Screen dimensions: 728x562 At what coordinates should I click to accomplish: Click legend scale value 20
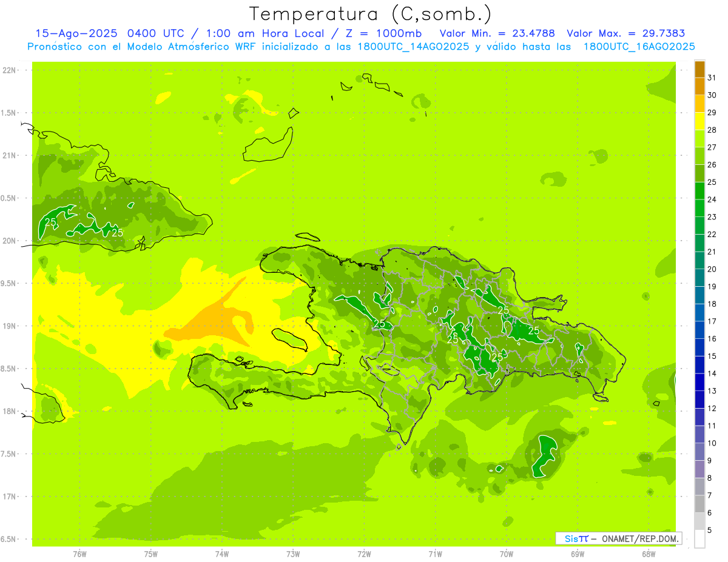[x=712, y=269]
